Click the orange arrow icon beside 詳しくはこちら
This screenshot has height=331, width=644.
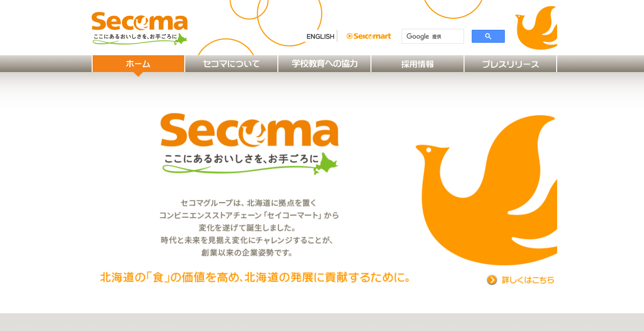tap(492, 280)
